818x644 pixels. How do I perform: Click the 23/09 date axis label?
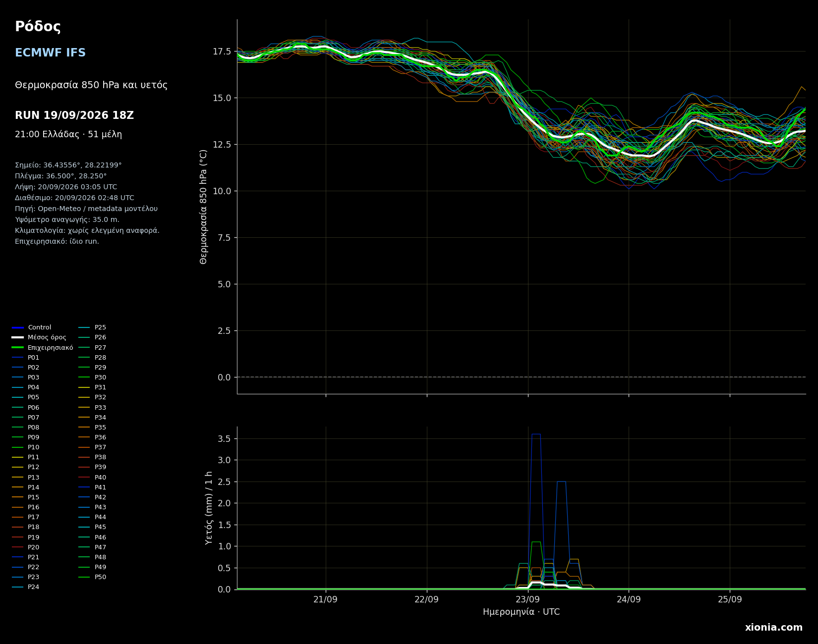[x=527, y=599]
